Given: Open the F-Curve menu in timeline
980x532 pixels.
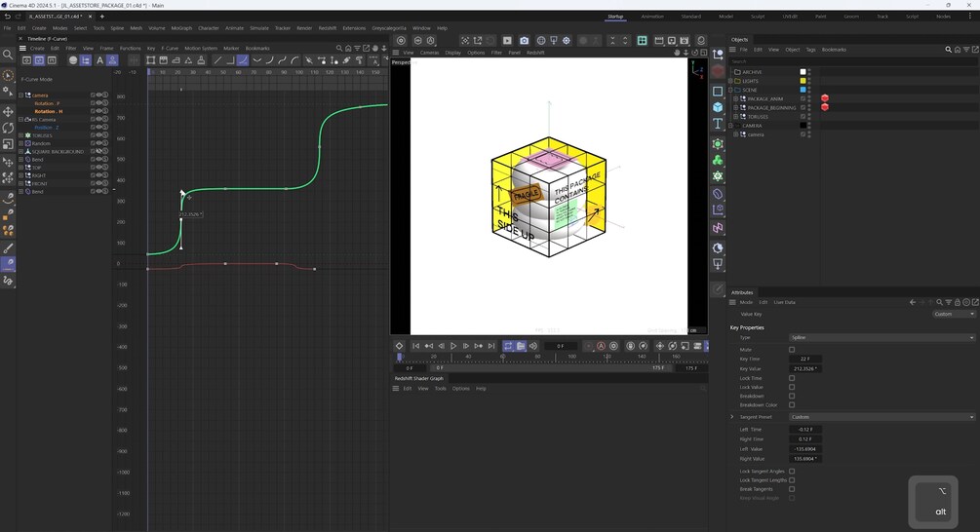Looking at the screenshot, I should point(170,48).
